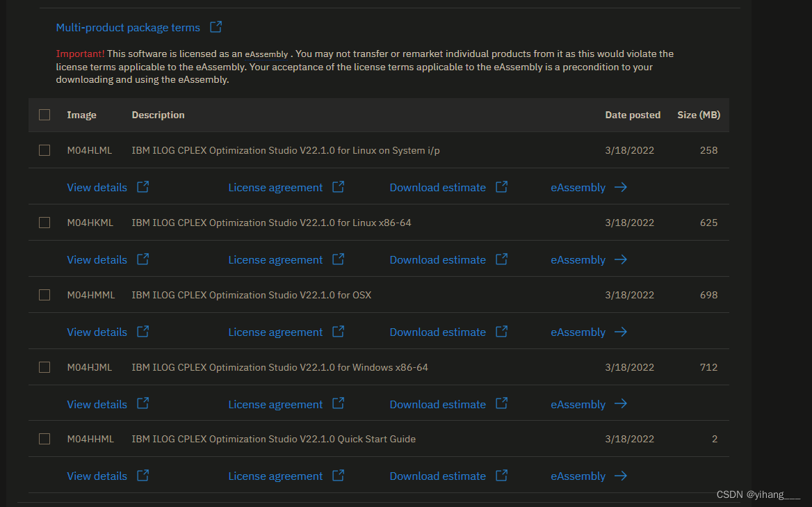Open View details for Windows x86-64 package

click(x=97, y=405)
